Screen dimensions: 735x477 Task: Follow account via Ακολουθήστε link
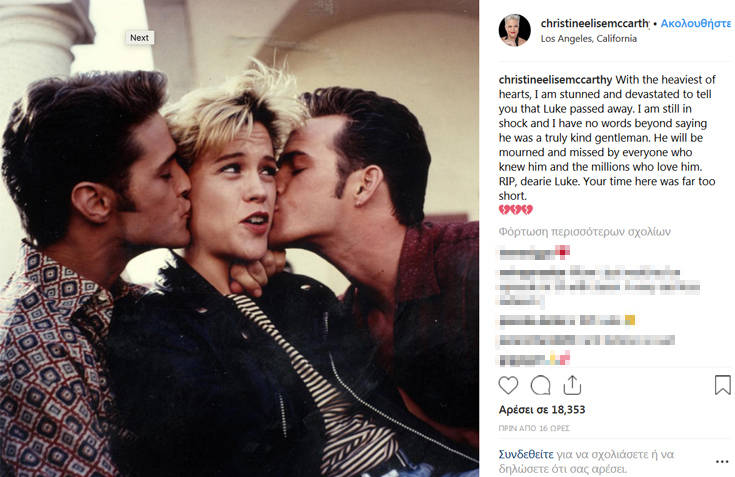[696, 23]
